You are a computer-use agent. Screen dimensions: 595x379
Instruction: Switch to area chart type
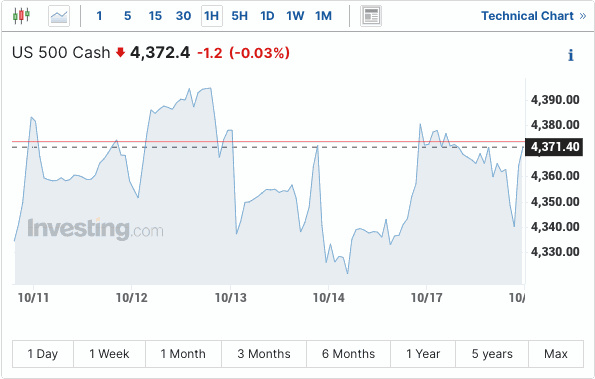(x=59, y=16)
